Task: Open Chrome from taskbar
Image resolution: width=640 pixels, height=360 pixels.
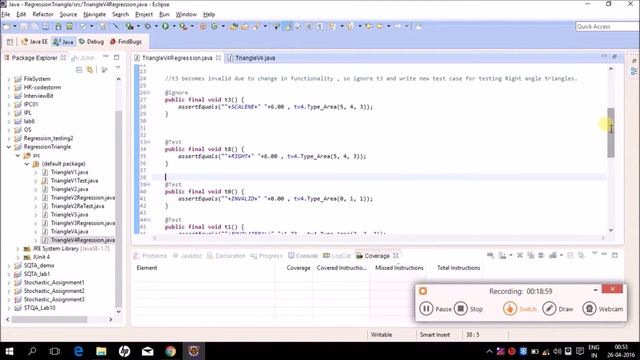Action: point(171,351)
